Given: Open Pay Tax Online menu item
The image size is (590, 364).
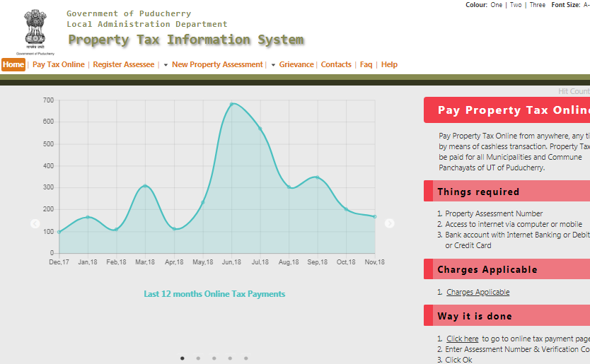Looking at the screenshot, I should tap(59, 64).
